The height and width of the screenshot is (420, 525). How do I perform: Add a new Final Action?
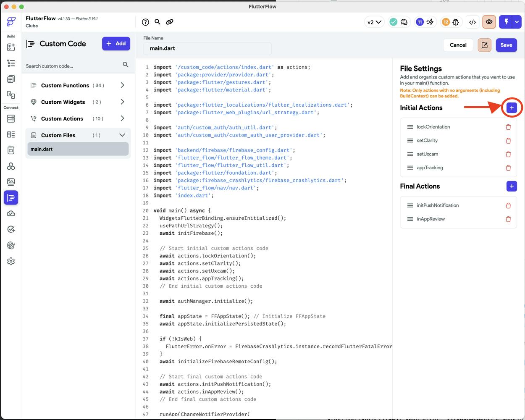coord(512,186)
